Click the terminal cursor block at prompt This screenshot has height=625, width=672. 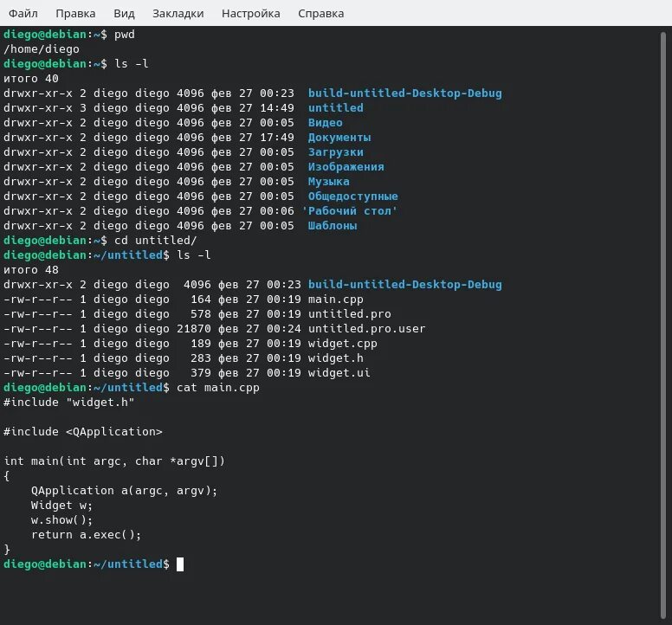point(180,564)
